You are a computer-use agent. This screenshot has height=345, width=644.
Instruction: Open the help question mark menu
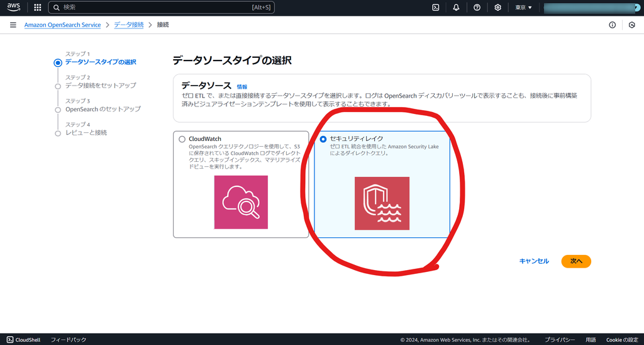477,8
